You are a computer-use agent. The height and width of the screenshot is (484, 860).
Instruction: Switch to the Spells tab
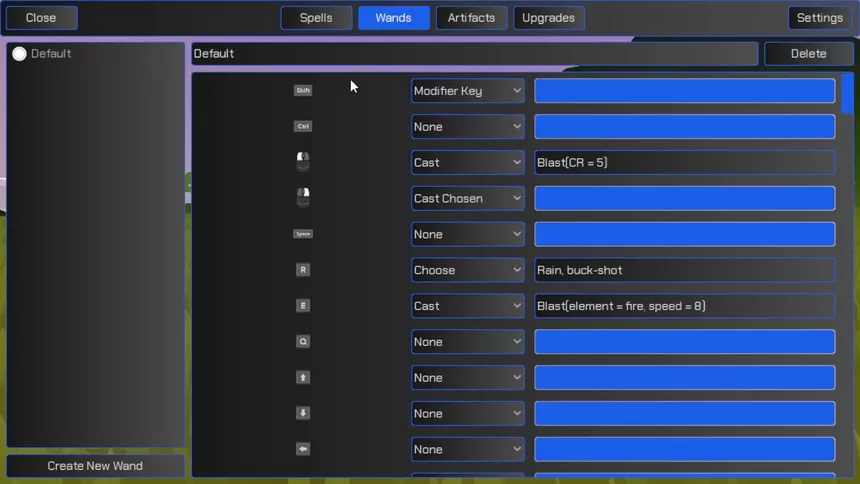click(316, 18)
